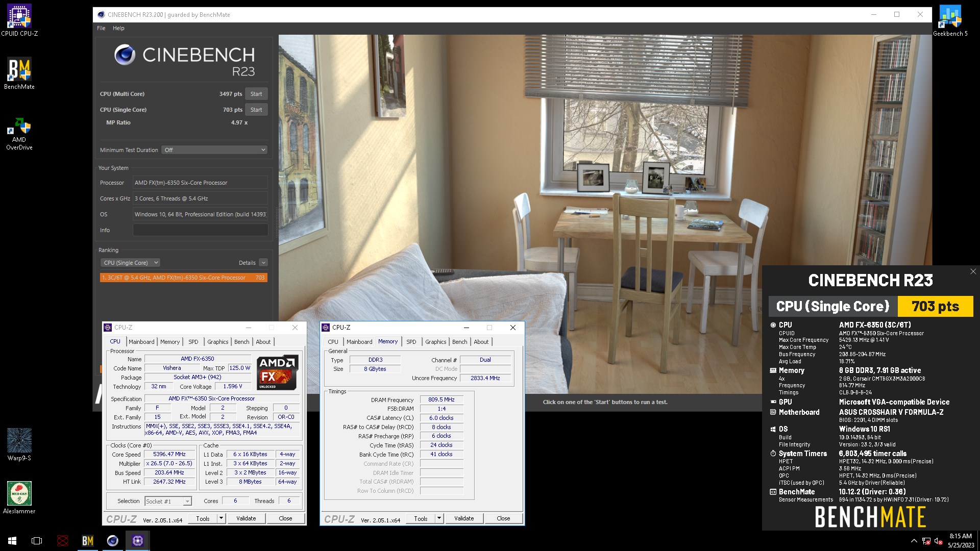Click the 703 pts score in BenchMate overlay
Image resolution: width=980 pixels, height=551 pixels.
(x=935, y=306)
